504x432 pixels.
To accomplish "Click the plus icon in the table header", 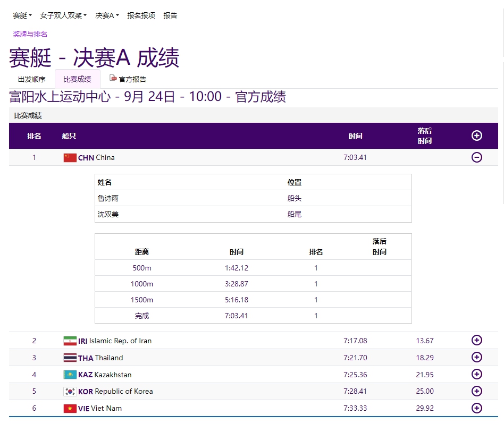I will pyautogui.click(x=477, y=135).
